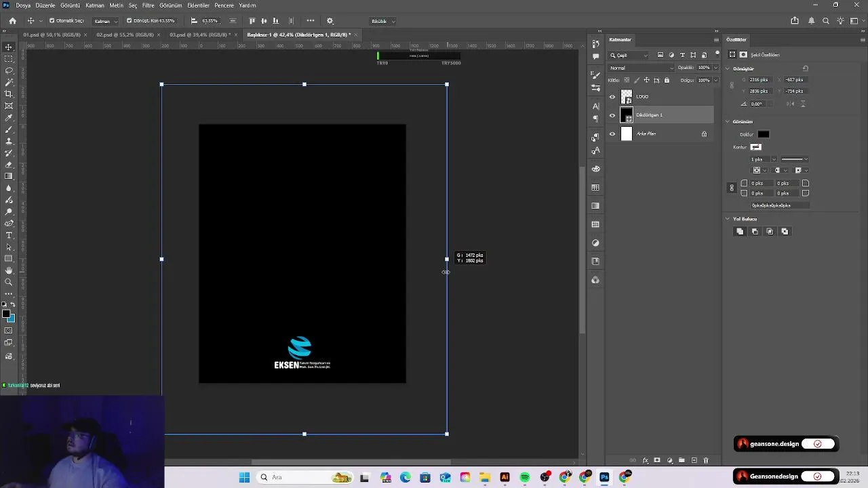The image size is (868, 488).
Task: Click the lock all padlock icon
Action: [667, 80]
